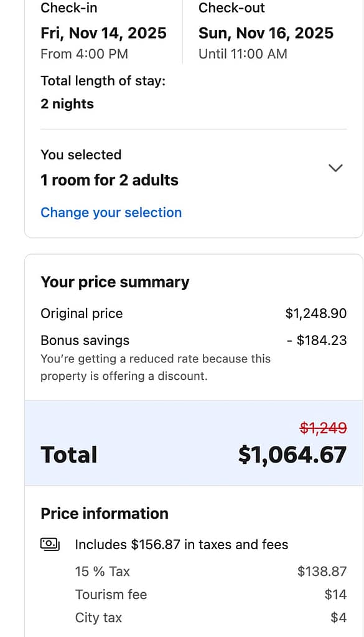Select the Total length of stay text
Image resolution: width=364 pixels, height=637 pixels.
(103, 80)
